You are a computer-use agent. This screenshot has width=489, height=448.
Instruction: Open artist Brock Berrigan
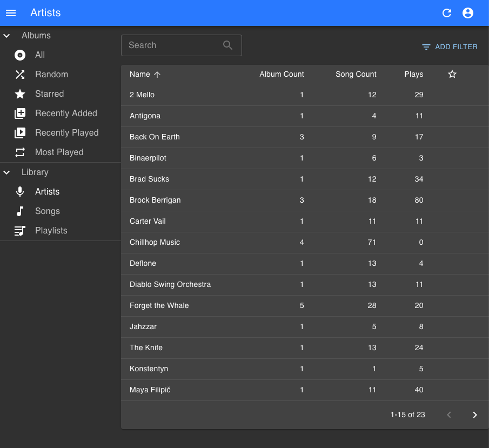click(x=305, y=200)
